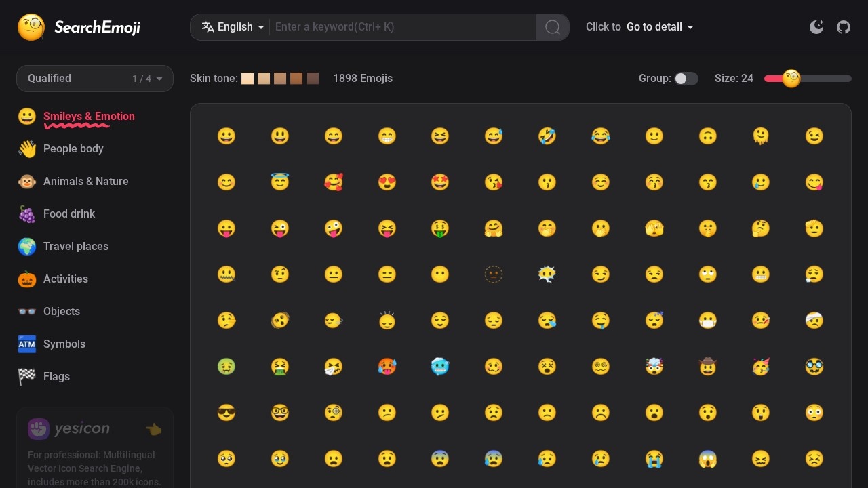Select the Travel places category
The width and height of the screenshot is (868, 488).
point(75,246)
